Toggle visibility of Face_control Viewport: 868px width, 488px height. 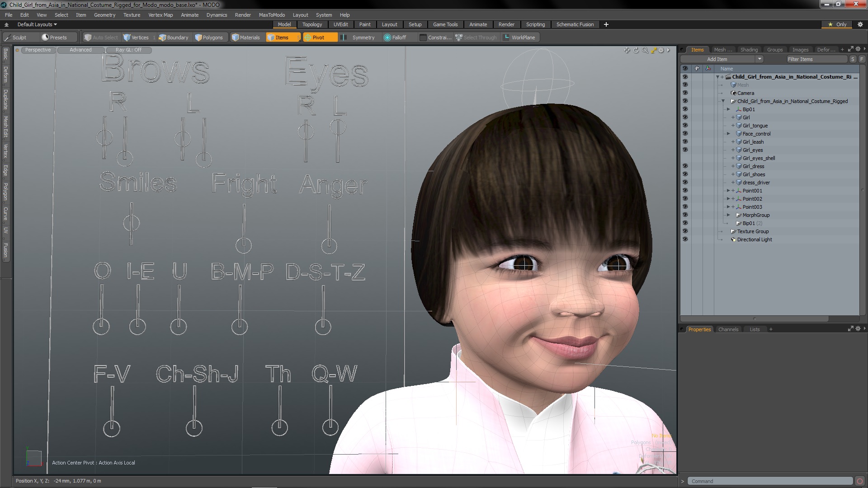point(685,134)
